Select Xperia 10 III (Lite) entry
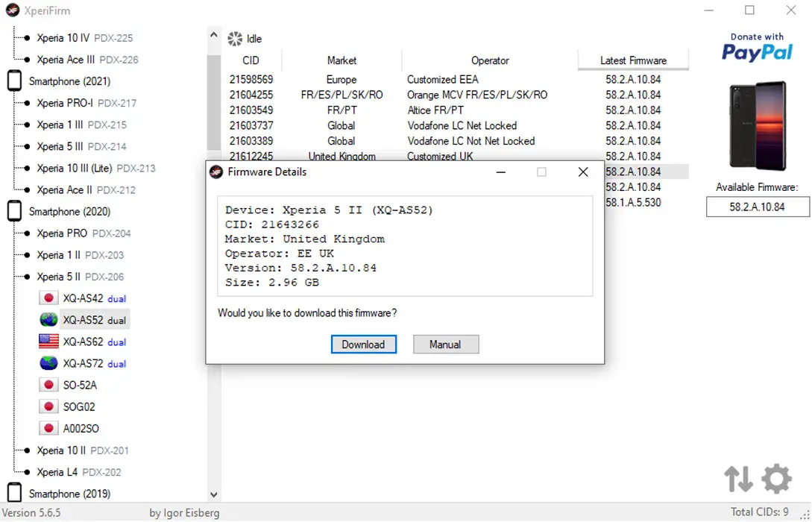Image resolution: width=812 pixels, height=522 pixels. [x=95, y=169]
